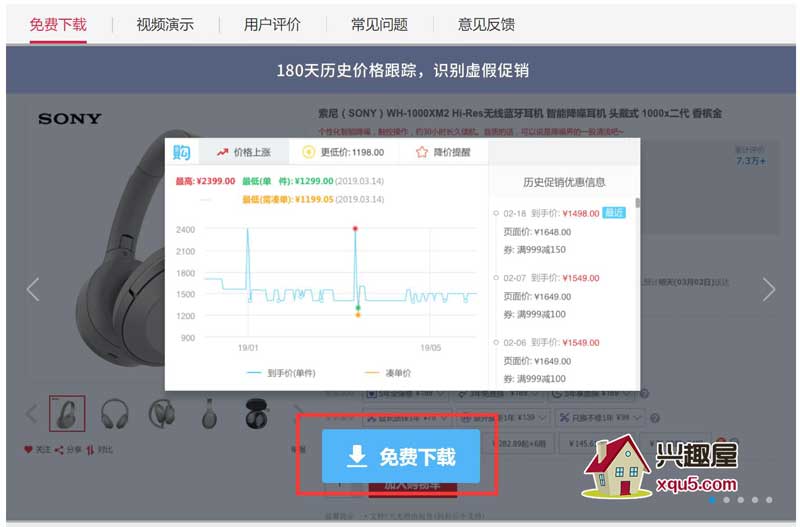Select the folded headphone thumbnail
This screenshot has width=800, height=527.
162,413
